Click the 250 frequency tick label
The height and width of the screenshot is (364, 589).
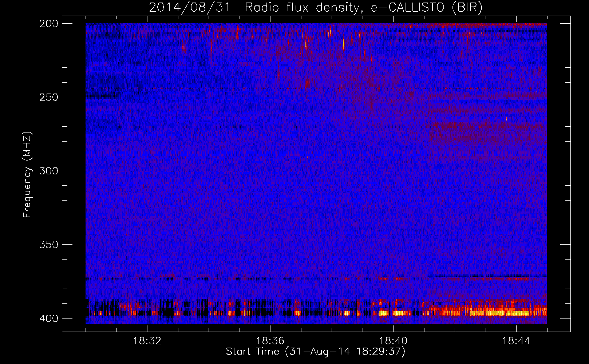pyautogui.click(x=49, y=97)
